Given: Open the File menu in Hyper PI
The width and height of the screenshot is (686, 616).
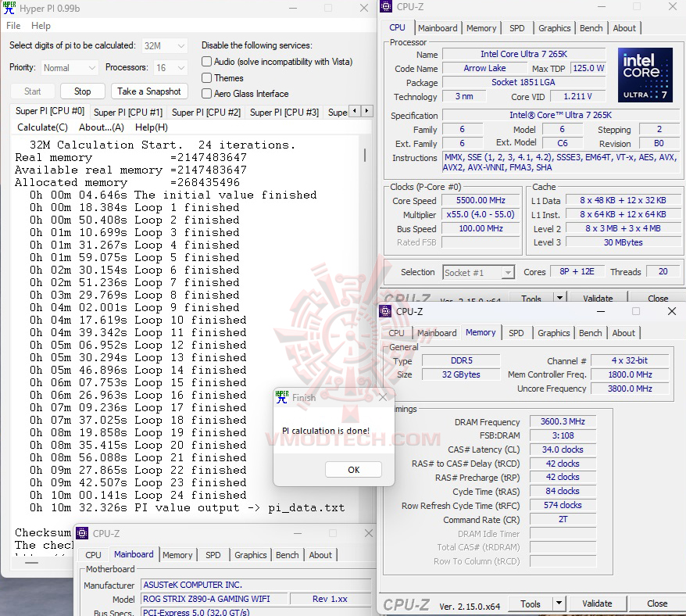Looking at the screenshot, I should click(13, 26).
